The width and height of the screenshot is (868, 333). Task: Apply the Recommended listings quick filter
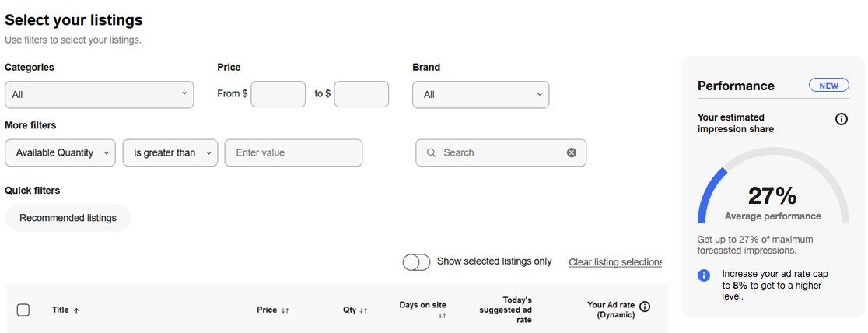(68, 218)
